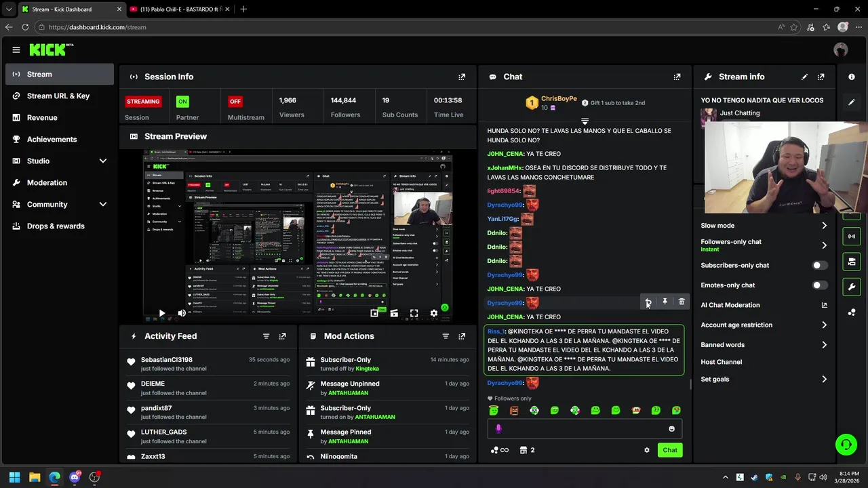This screenshot has width=868, height=488.
Task: Enter fullscreen on stream preview
Action: point(414,313)
